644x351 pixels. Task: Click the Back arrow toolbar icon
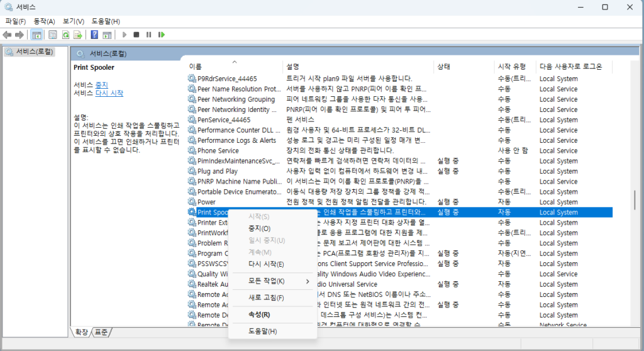point(7,35)
